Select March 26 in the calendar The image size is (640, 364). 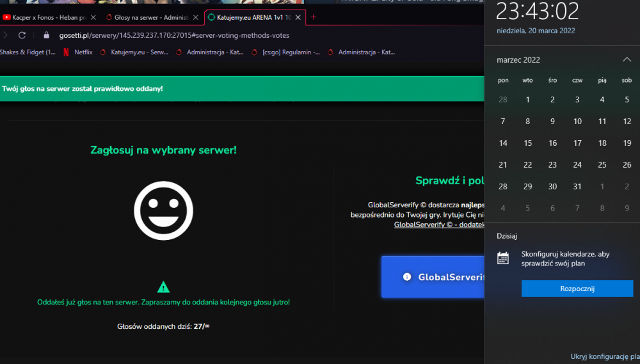pos(627,165)
